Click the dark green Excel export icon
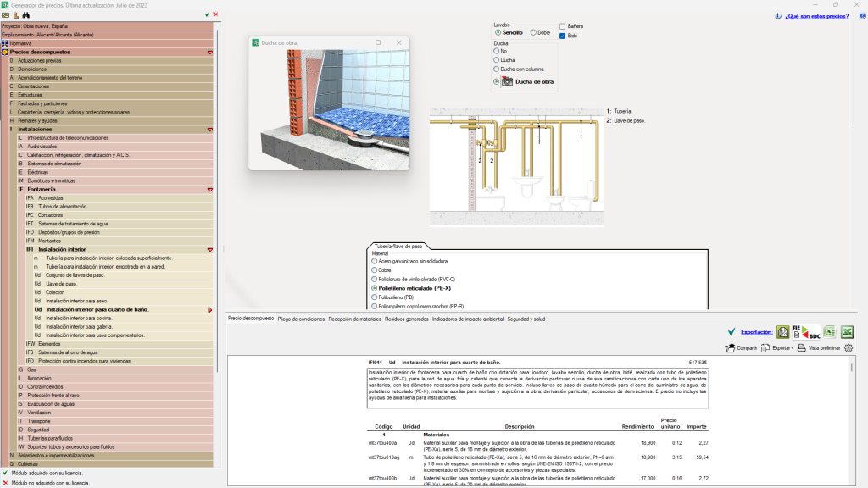The width and height of the screenshot is (868, 488). 847,332
